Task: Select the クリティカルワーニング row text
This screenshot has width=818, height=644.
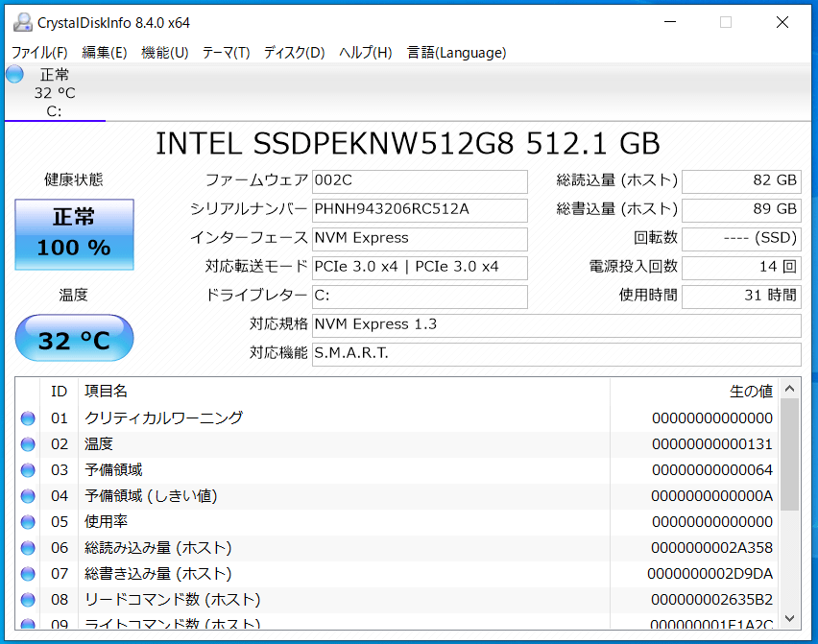Action: point(163,418)
